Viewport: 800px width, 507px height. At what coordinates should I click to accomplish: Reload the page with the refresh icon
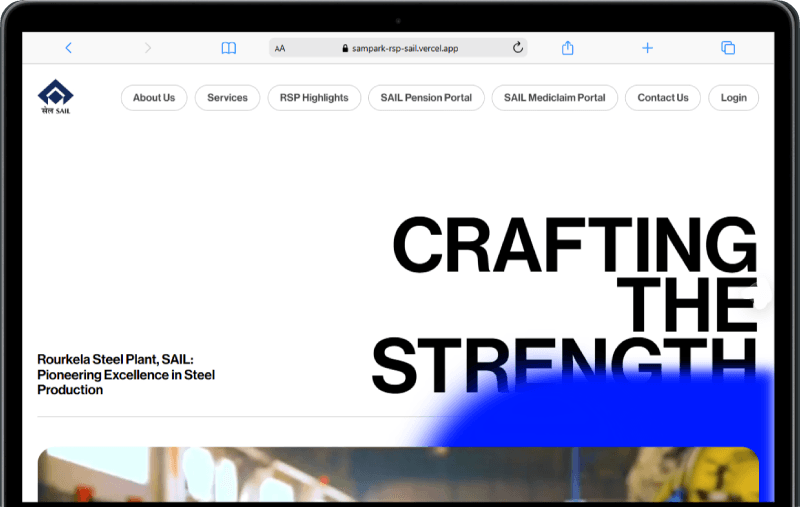pyautogui.click(x=517, y=48)
